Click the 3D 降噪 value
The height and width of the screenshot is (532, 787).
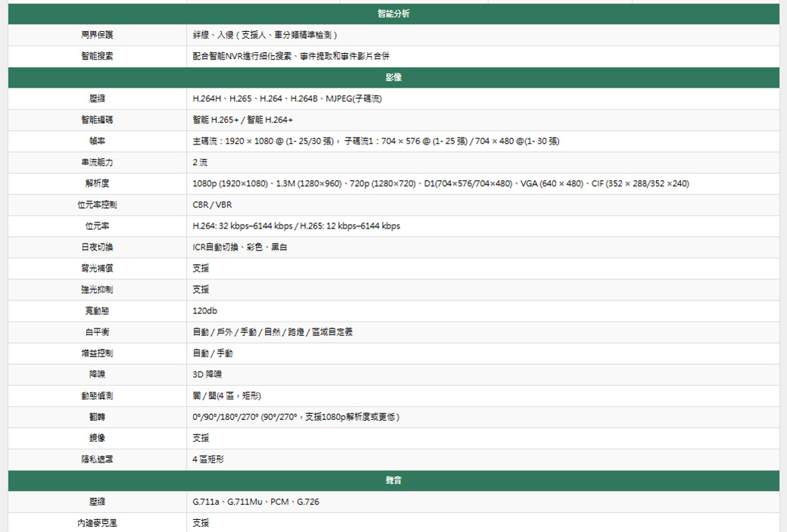tap(207, 375)
